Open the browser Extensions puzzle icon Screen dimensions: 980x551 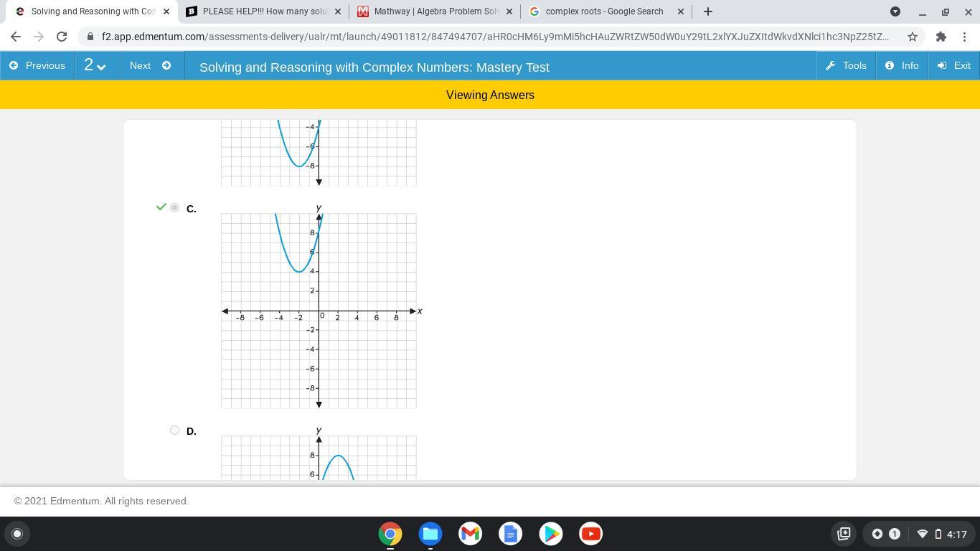[941, 37]
